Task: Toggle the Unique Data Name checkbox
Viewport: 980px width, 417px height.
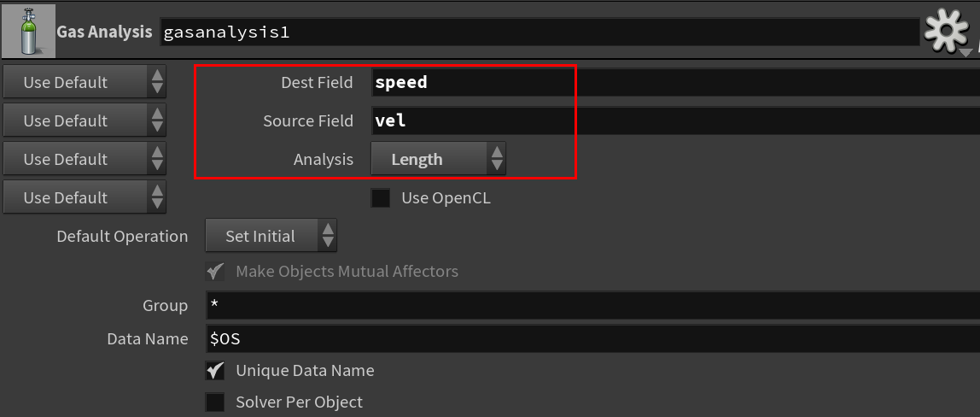Action: click(215, 371)
